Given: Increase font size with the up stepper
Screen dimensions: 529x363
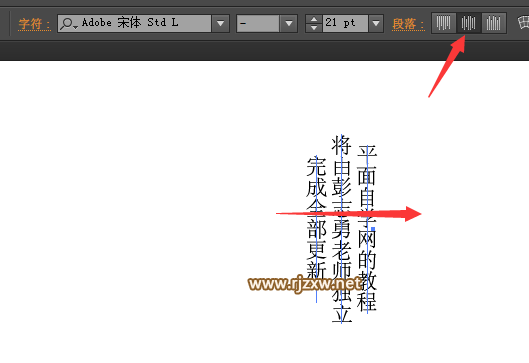Looking at the screenshot, I should tap(314, 19).
